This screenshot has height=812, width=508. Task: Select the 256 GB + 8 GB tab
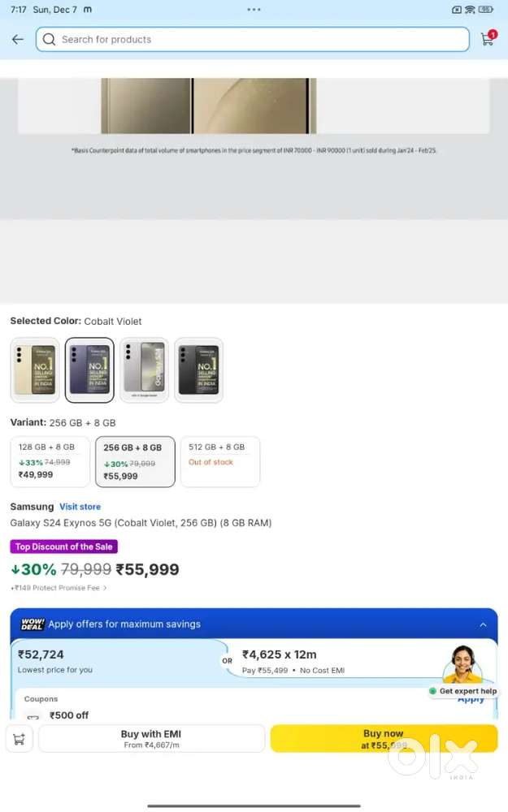pos(135,461)
